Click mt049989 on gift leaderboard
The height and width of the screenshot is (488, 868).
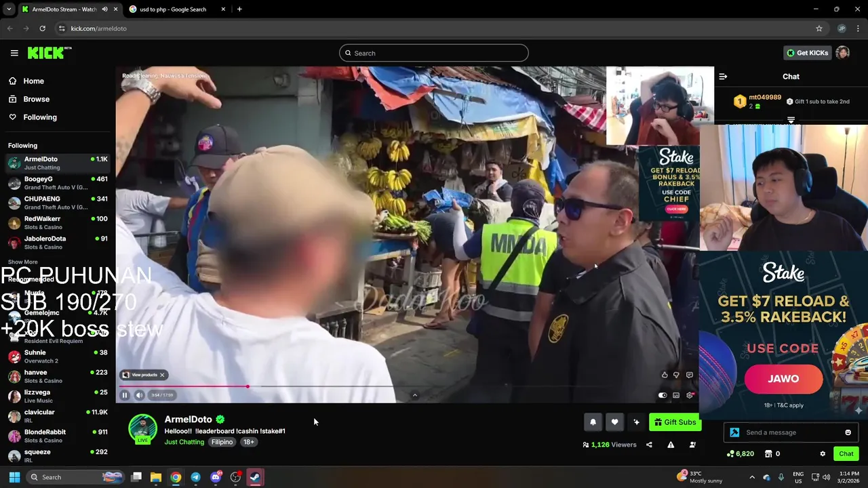coord(765,98)
